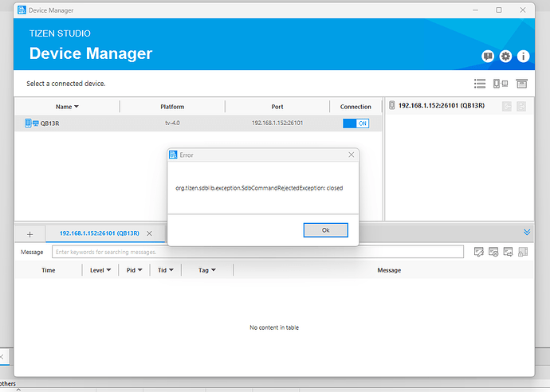Close the Error dialog with X
The width and height of the screenshot is (550, 392).
351,155
